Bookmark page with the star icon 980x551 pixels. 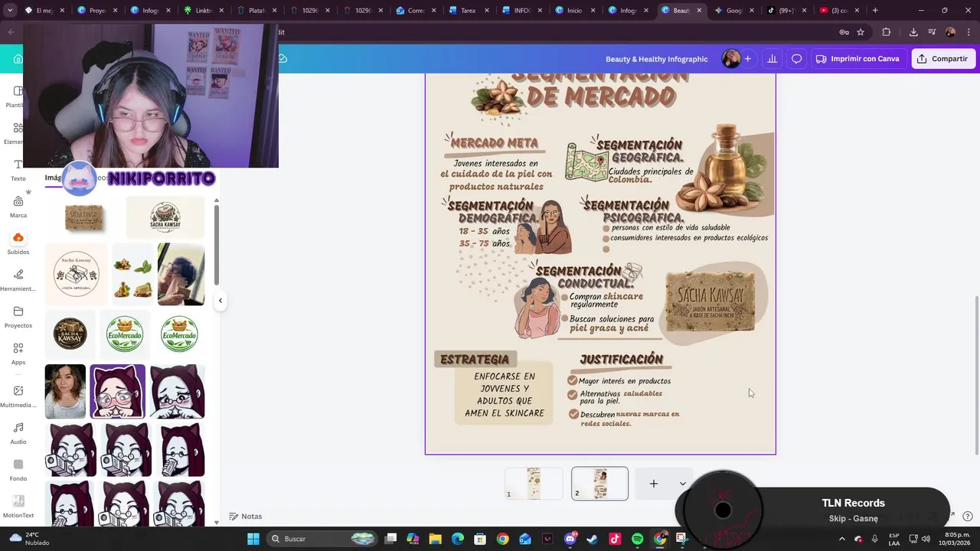pos(861,32)
